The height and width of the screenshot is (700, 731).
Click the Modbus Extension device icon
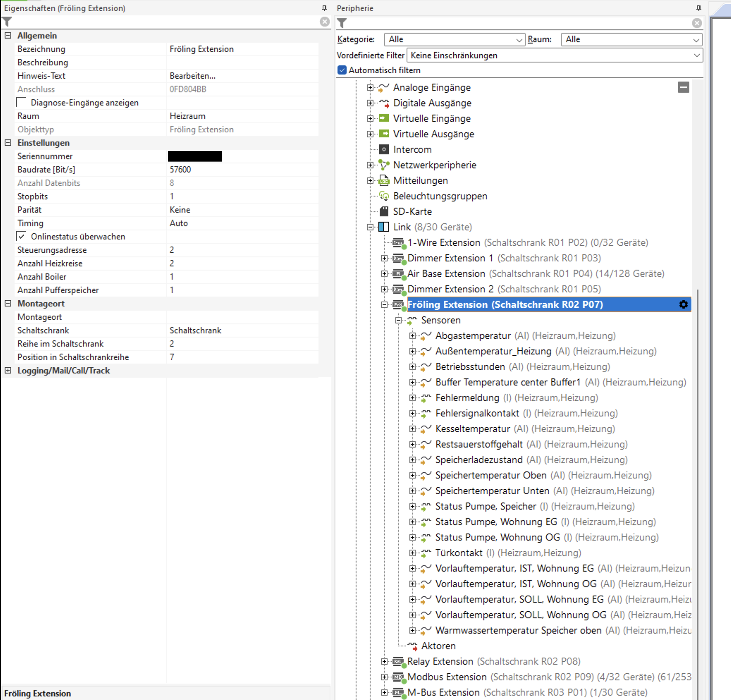point(398,677)
